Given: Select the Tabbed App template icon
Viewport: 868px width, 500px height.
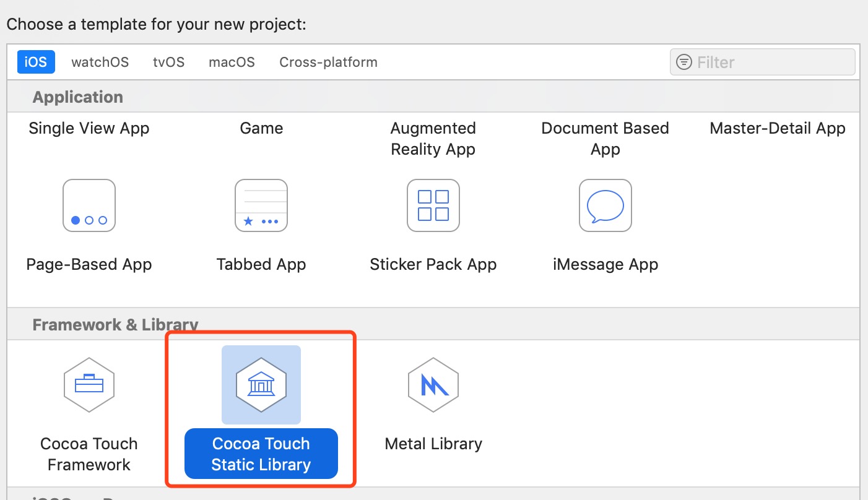Looking at the screenshot, I should pyautogui.click(x=261, y=205).
